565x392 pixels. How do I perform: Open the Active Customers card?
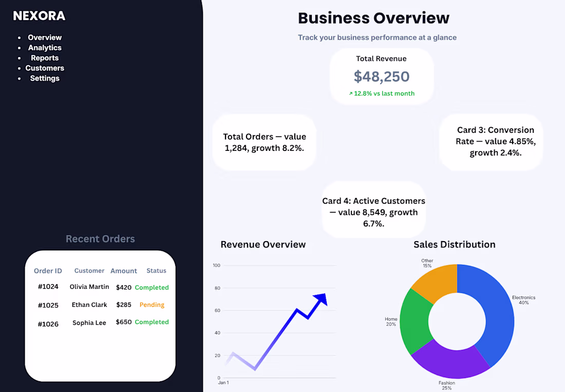373,209
